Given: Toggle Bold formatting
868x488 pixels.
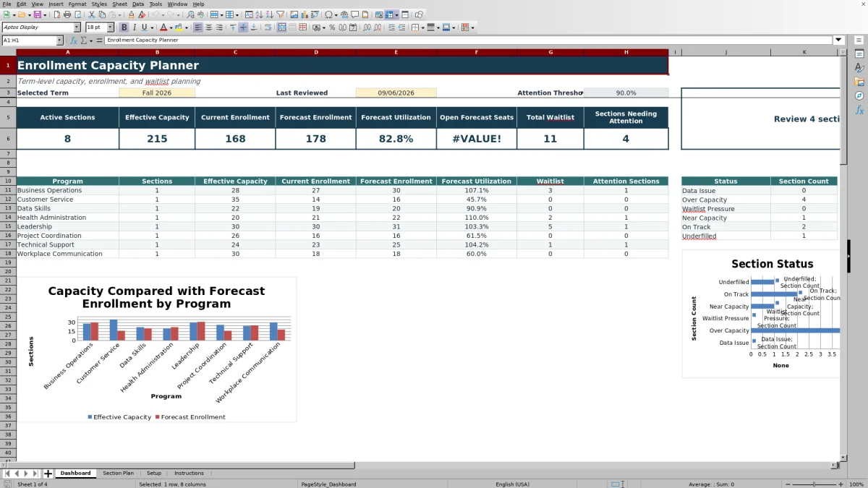Looking at the screenshot, I should tap(124, 27).
